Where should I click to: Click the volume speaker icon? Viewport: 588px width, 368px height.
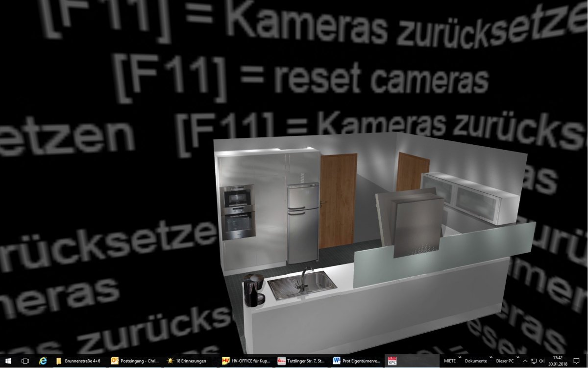tap(542, 361)
